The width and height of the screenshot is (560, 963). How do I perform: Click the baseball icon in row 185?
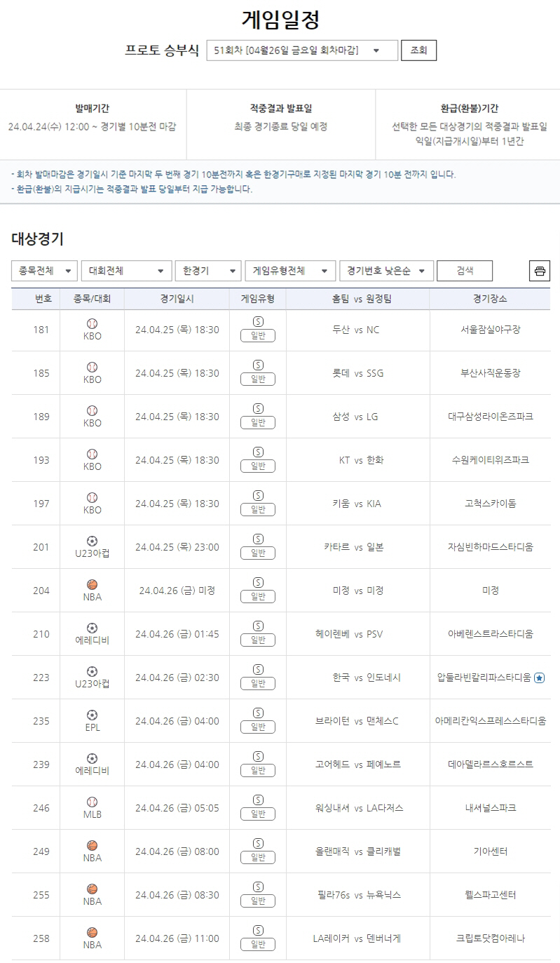92,367
